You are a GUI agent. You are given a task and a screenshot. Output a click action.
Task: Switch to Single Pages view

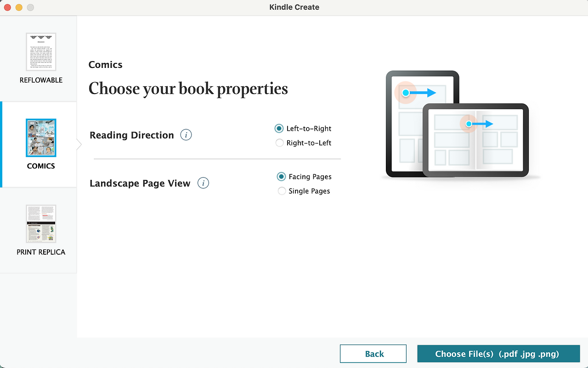(x=282, y=191)
